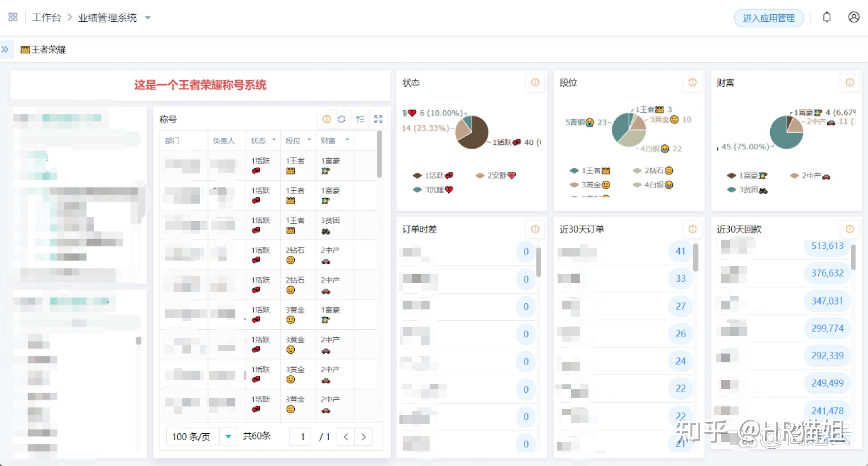Click the info icon on the 状态 chart

tap(535, 83)
